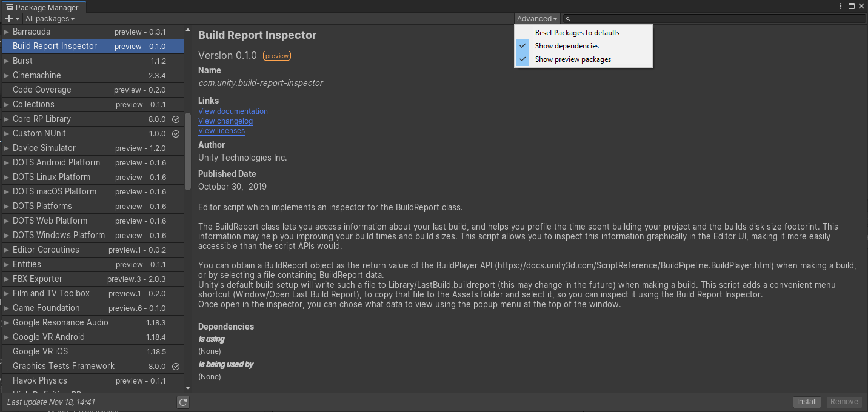Click the refresh package list icon
Screen dimensions: 868x412
coord(182,402)
